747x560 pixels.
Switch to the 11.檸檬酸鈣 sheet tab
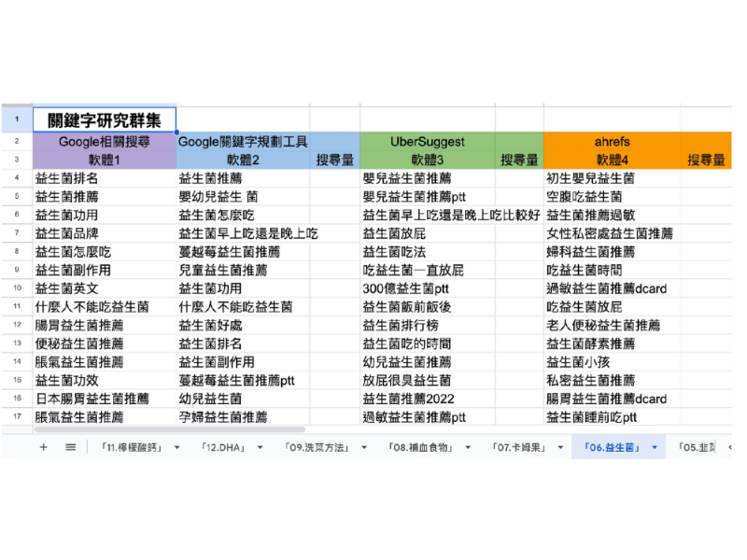[131, 447]
